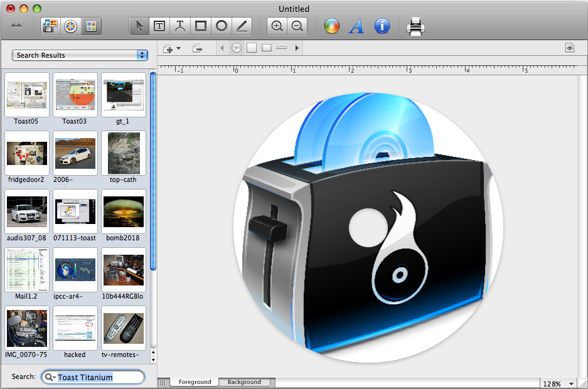The width and height of the screenshot is (588, 389).
Task: Choose the text box tool
Action: coord(159,26)
